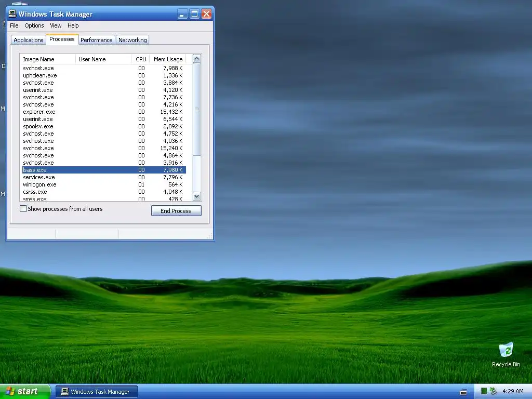
Task: Select svchost.exe using 7,988 K
Action: coord(104,68)
